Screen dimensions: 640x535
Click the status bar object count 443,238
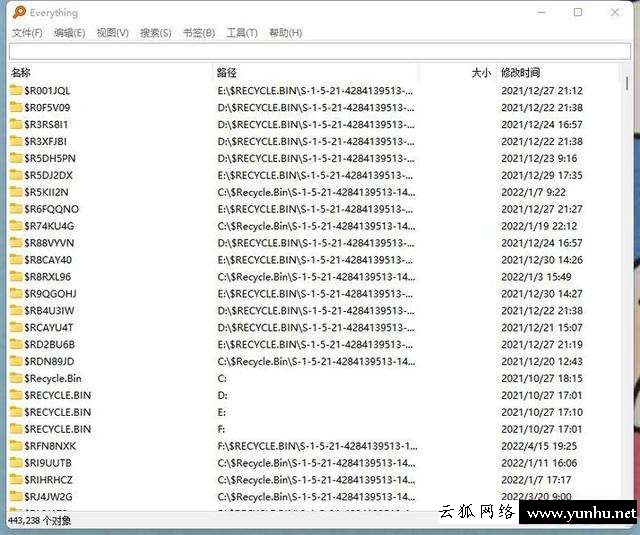[x=40, y=520]
